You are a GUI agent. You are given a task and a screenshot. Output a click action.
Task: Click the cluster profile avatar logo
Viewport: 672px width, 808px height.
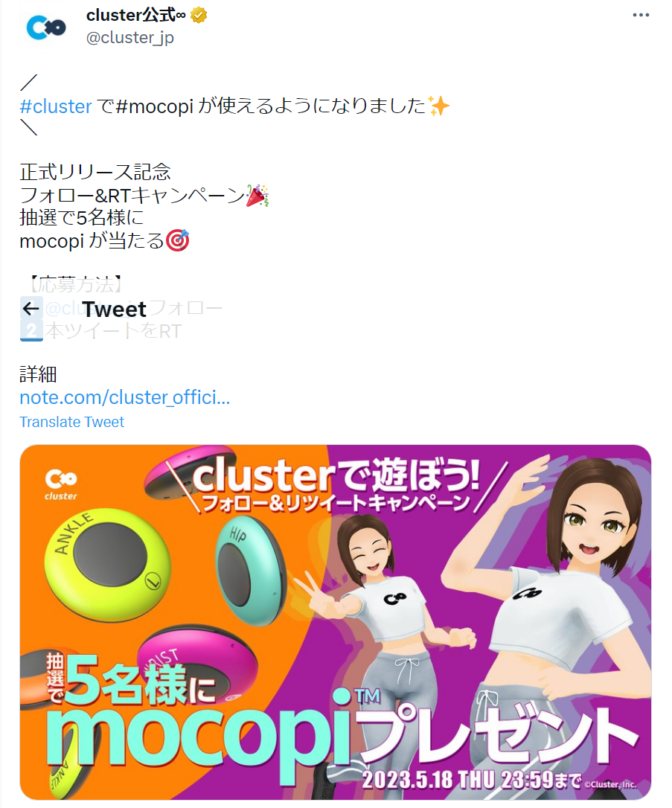coord(46,28)
